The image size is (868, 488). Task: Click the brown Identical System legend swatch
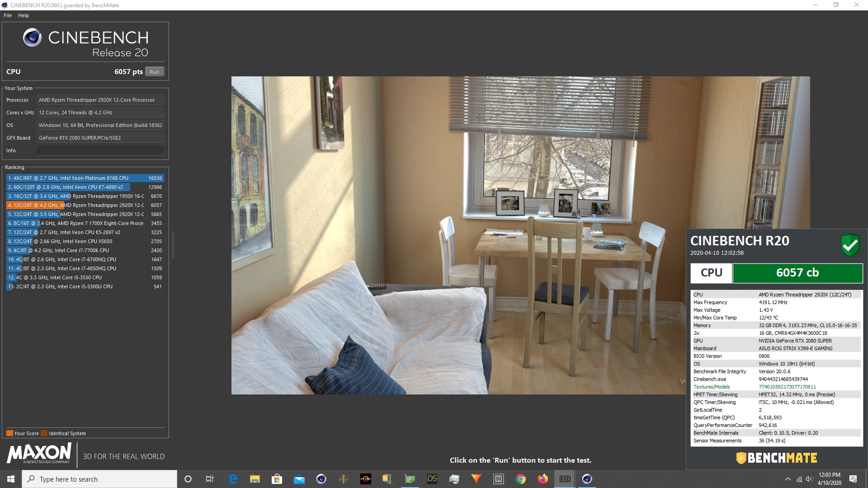tap(44, 433)
